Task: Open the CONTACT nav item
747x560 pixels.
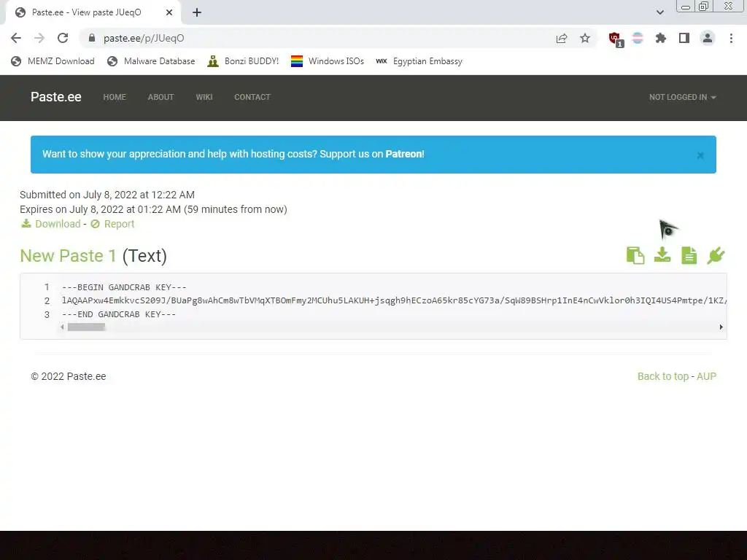Action: 252,97
